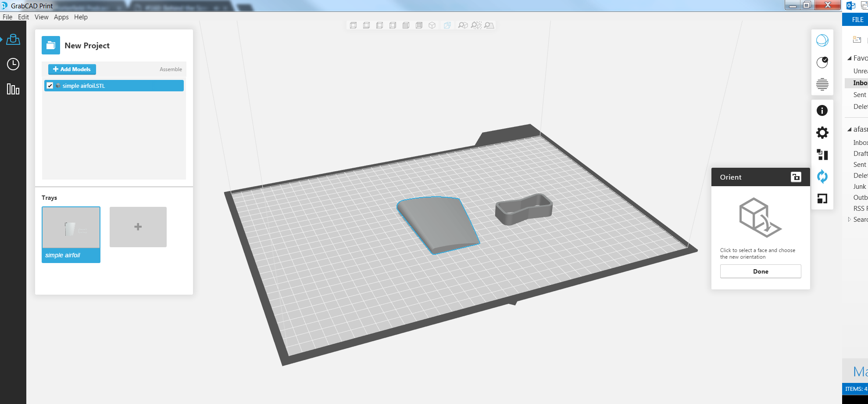The height and width of the screenshot is (404, 868).
Task: Open the Schedule view from the left sidebar
Action: 13,64
